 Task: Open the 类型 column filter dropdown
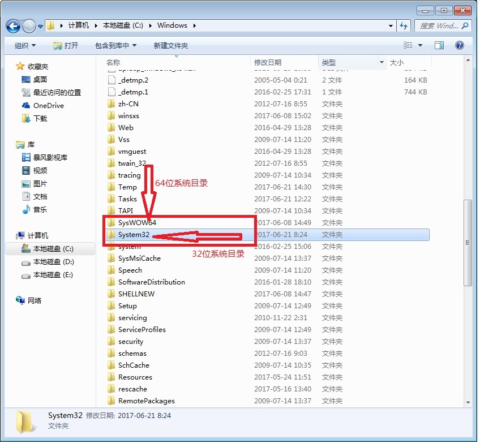coord(381,62)
